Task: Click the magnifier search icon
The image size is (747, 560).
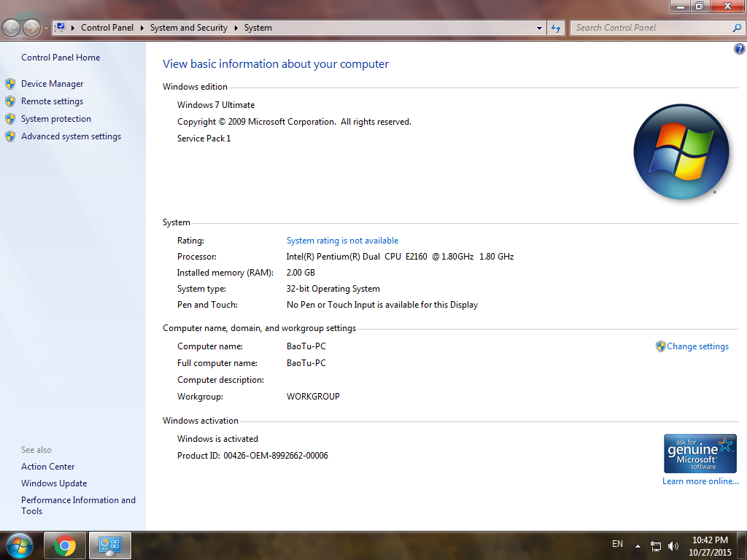Action: 737,28
